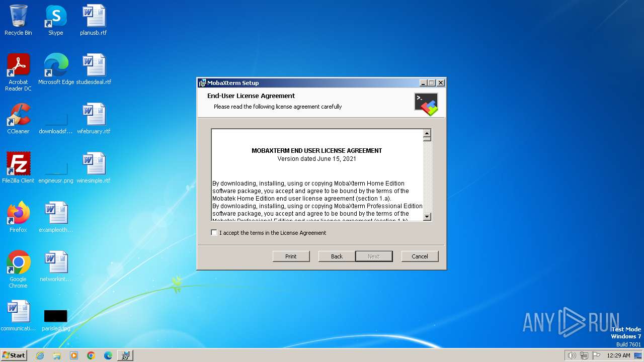Click "End-User License Agreement" header text

pos(251,96)
